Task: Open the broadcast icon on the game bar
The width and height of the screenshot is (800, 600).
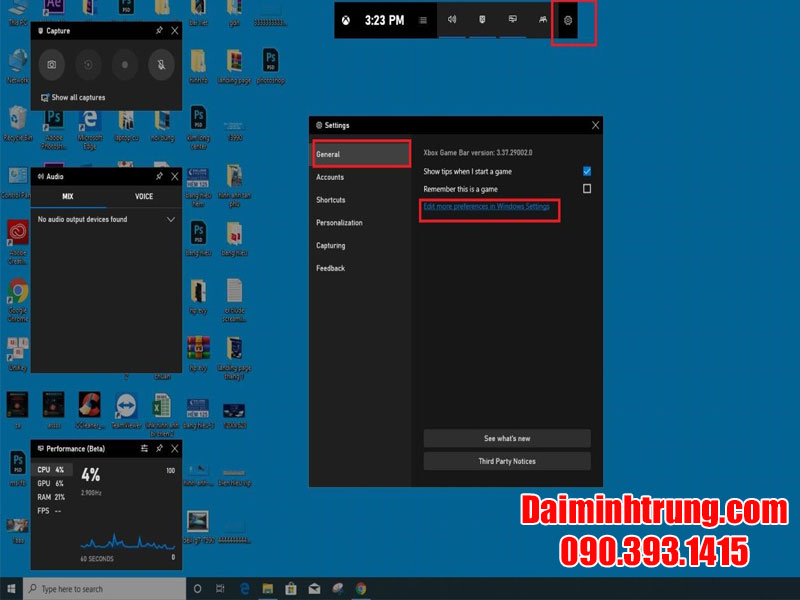Action: pos(513,20)
